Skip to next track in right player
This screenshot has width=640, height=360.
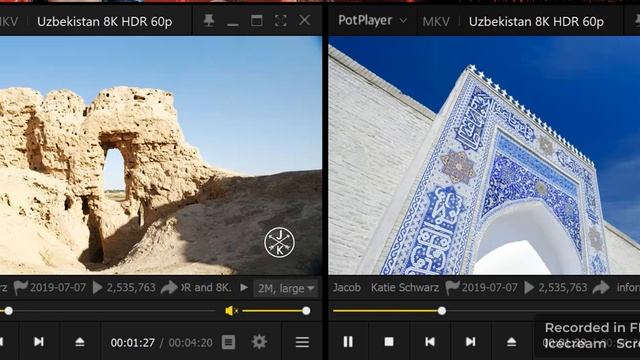pyautogui.click(x=471, y=342)
